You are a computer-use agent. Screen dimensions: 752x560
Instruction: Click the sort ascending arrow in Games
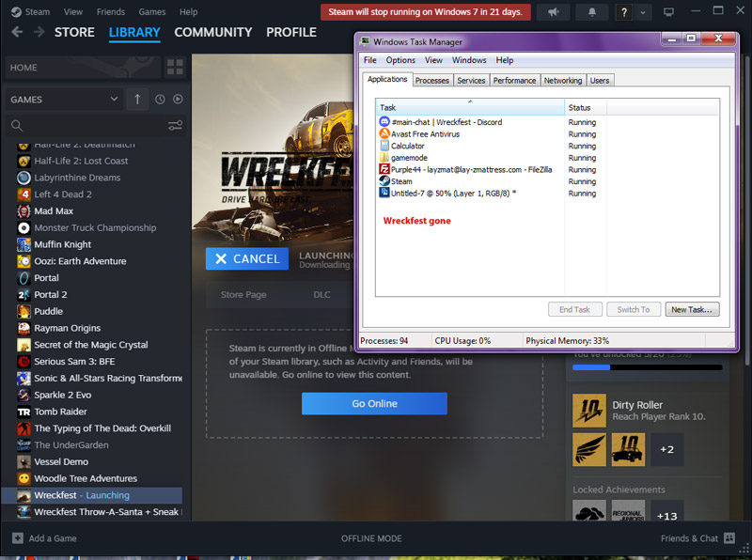pyautogui.click(x=137, y=100)
